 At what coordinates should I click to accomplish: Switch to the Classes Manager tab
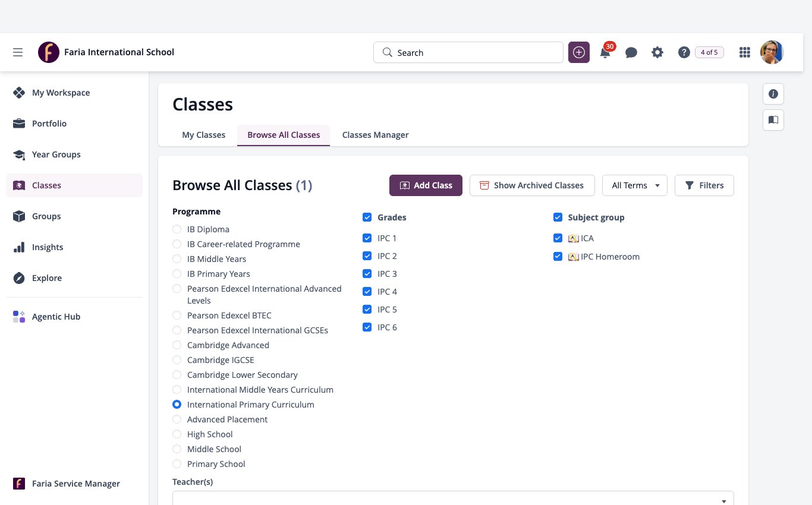coord(376,135)
